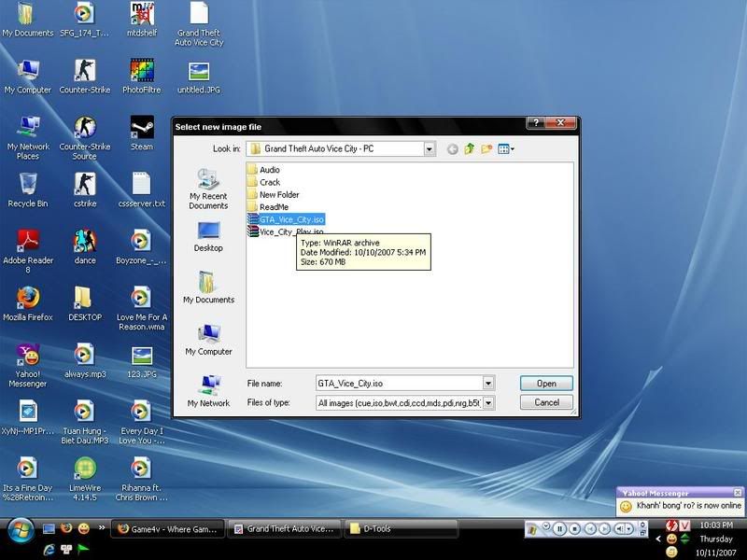Go to My Network in the dialog places bar

click(208, 391)
